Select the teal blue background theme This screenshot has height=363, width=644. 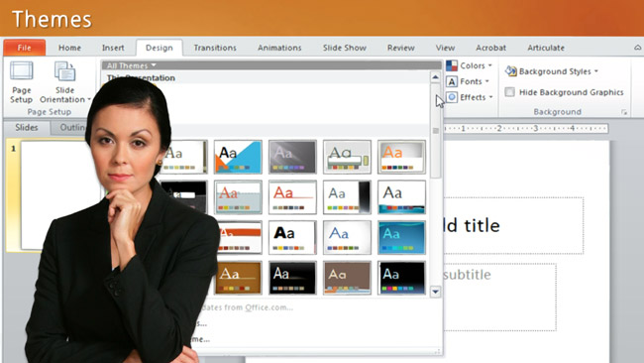click(401, 238)
